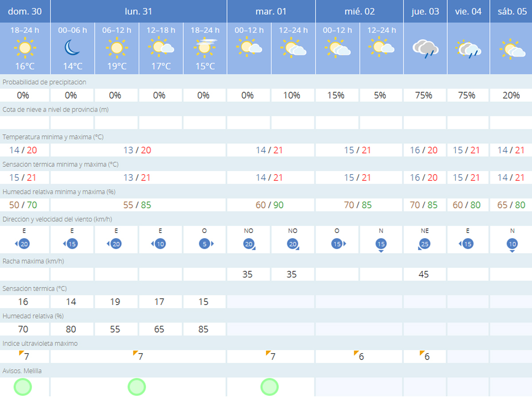Click the 'Avisos. Melilla' label
This screenshot has height=399, width=532.
(x=22, y=371)
